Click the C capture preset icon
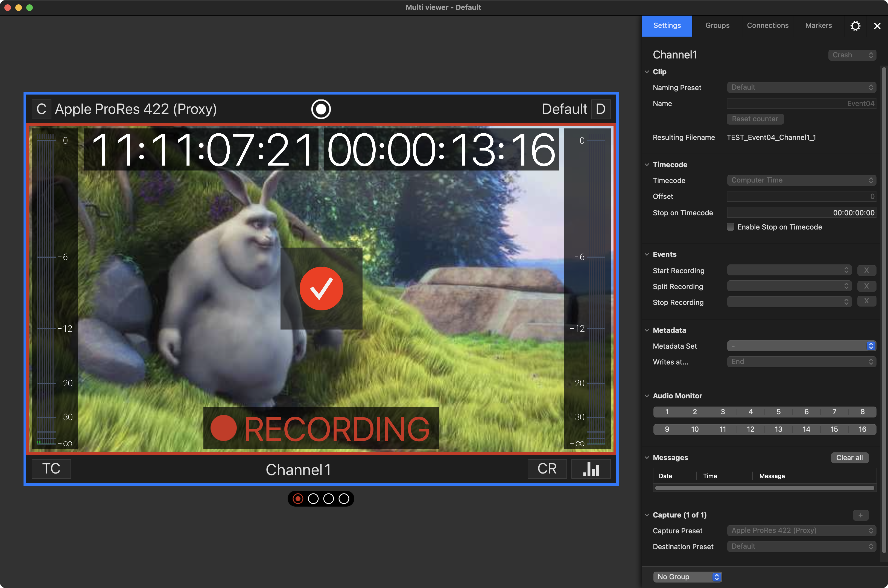 (41, 109)
